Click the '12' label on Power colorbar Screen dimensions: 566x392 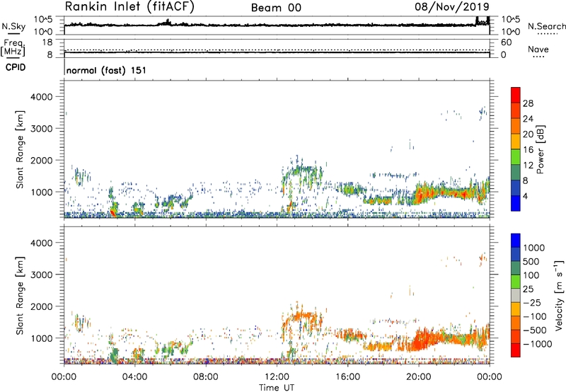click(x=528, y=166)
